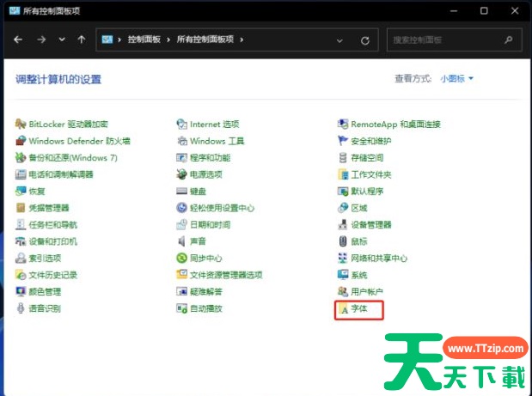Open the ease of access center icon
This screenshot has width=532, height=396.
tap(182, 208)
